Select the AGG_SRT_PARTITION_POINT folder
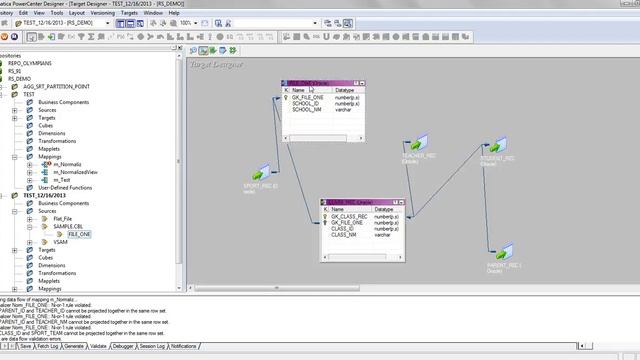The image size is (640, 360). 56,87
